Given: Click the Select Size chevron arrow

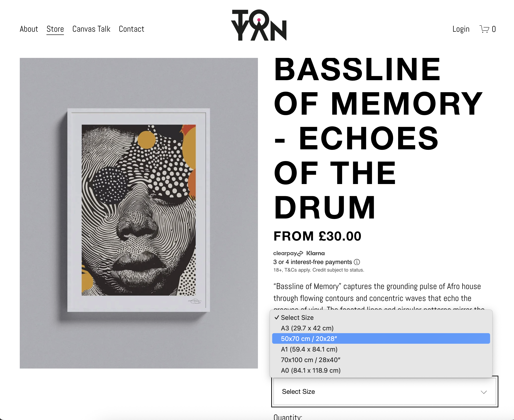Looking at the screenshot, I should point(483,392).
